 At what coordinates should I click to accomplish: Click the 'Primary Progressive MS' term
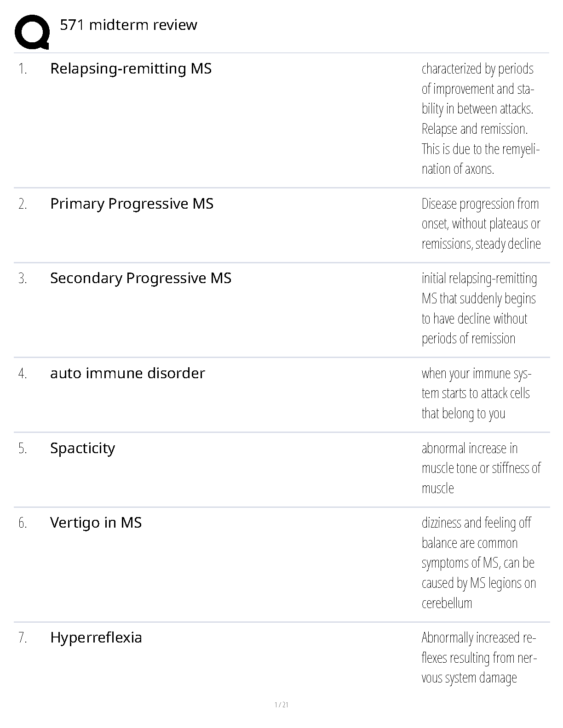coord(132,204)
